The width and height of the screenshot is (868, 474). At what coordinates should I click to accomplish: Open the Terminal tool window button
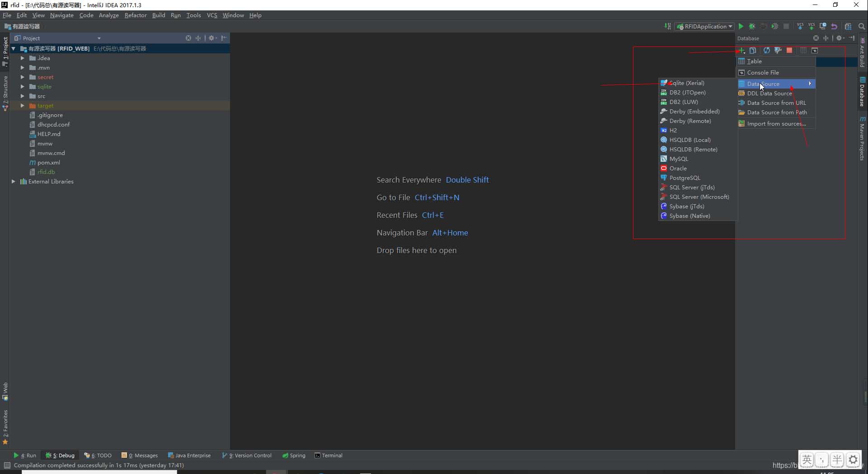pos(328,455)
